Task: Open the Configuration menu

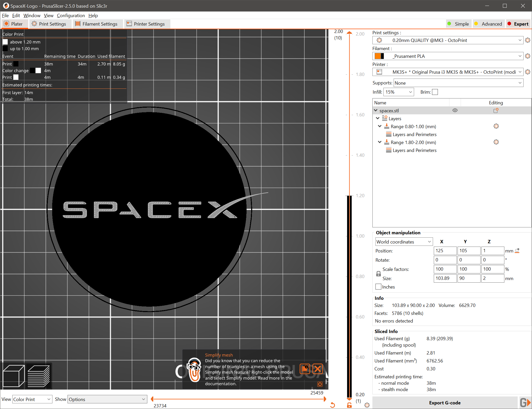Action: pos(71,15)
